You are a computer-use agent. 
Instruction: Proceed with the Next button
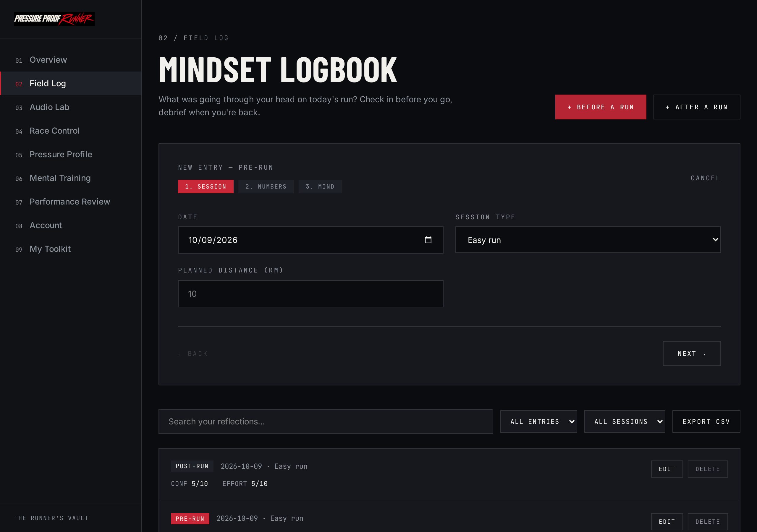tap(692, 354)
